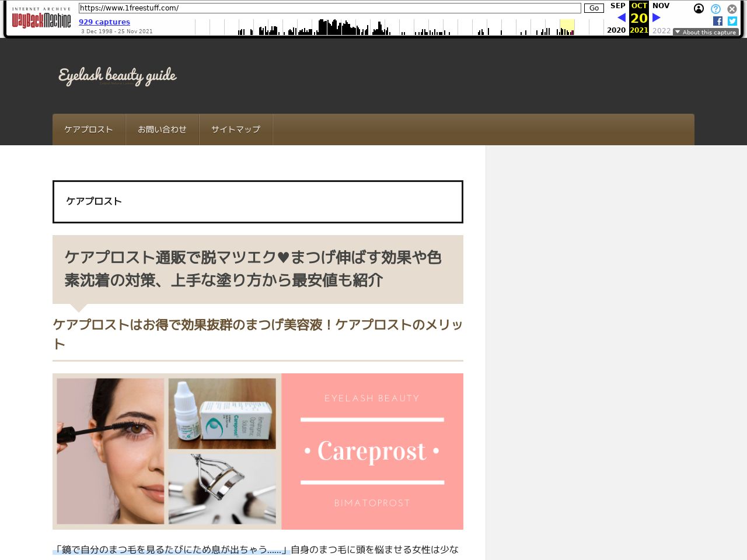This screenshot has width=747, height=560.
Task: Select the ケアプロスト menu item
Action: (x=89, y=129)
